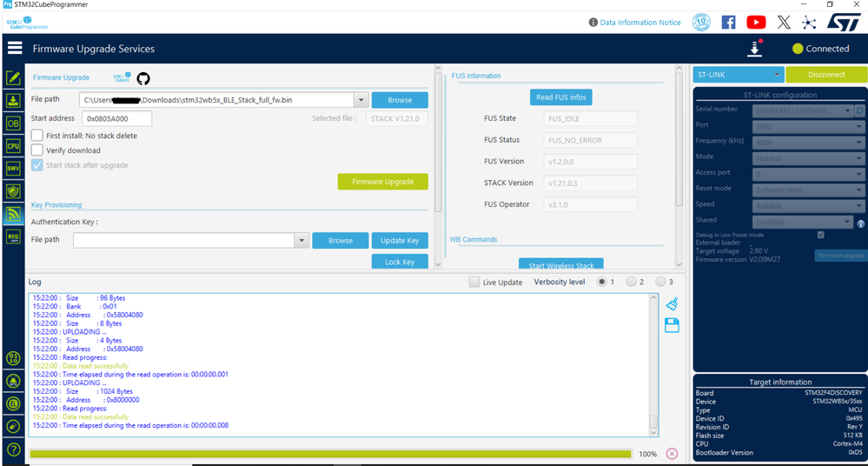Open Access port dropdown
Screen dimensions: 868x466
click(808, 174)
